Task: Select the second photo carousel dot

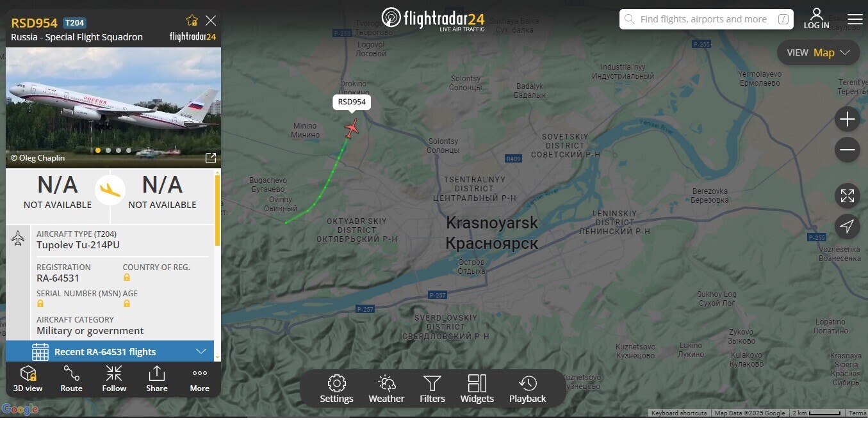Action: pos(108,150)
